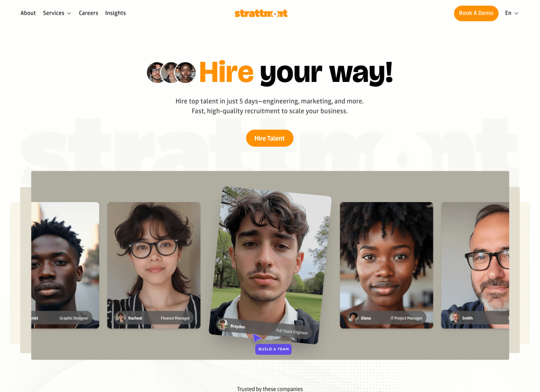Click the first avatar circle beside Hire heading
This screenshot has width=540, height=392.
click(x=156, y=72)
